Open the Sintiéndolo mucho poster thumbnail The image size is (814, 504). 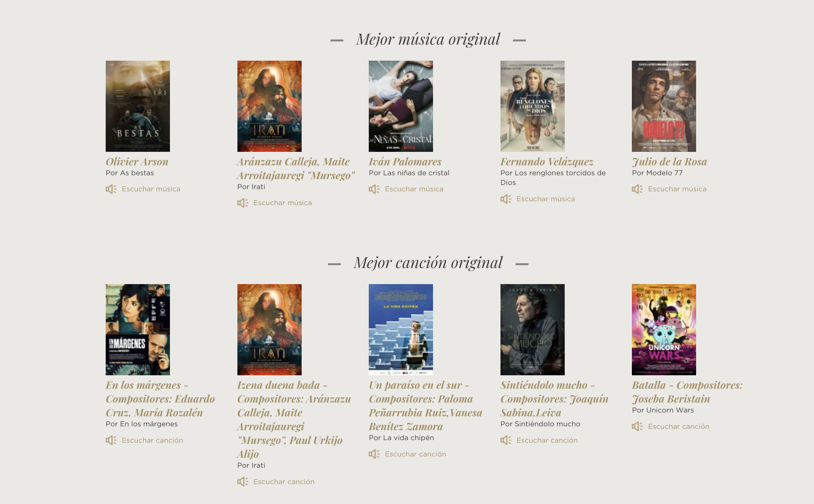pyautogui.click(x=533, y=330)
